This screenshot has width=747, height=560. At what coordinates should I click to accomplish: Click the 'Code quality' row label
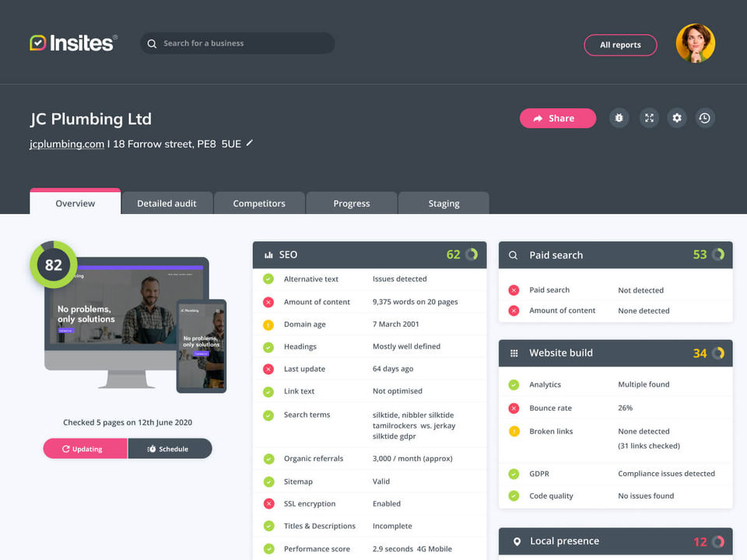tap(551, 495)
